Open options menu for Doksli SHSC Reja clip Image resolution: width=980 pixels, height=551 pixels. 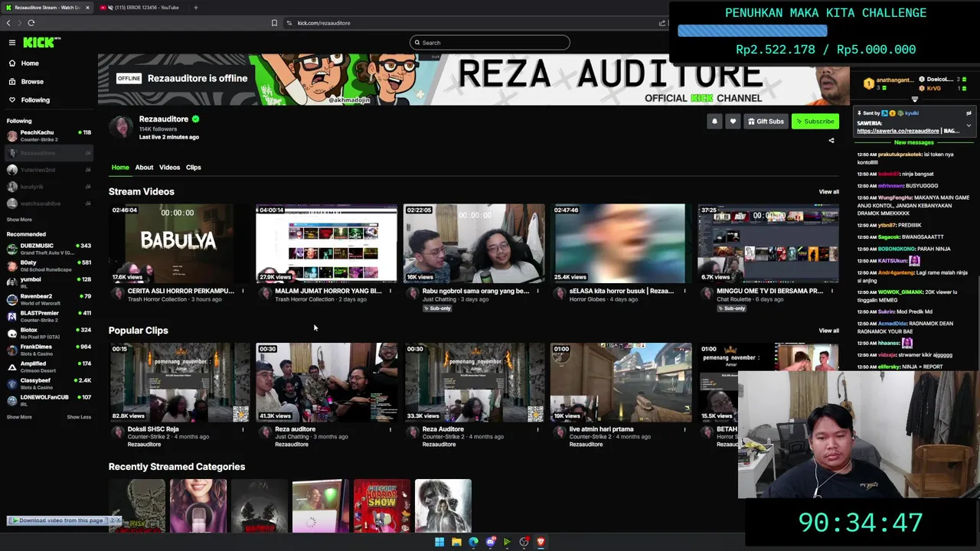click(243, 429)
